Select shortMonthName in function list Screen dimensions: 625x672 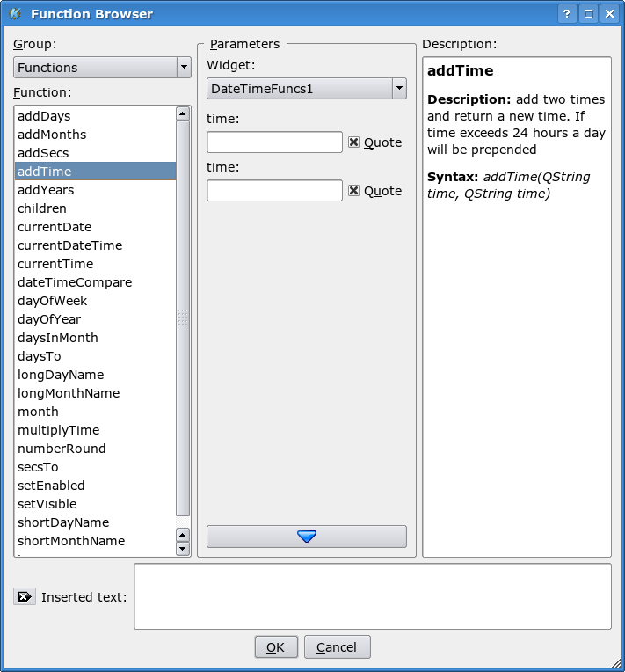click(x=95, y=540)
